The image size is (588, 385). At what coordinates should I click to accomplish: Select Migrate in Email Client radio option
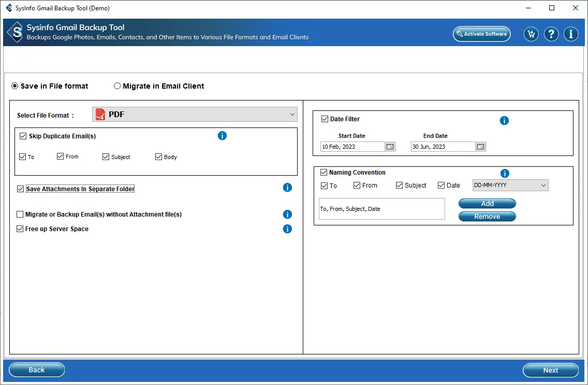[x=117, y=86]
